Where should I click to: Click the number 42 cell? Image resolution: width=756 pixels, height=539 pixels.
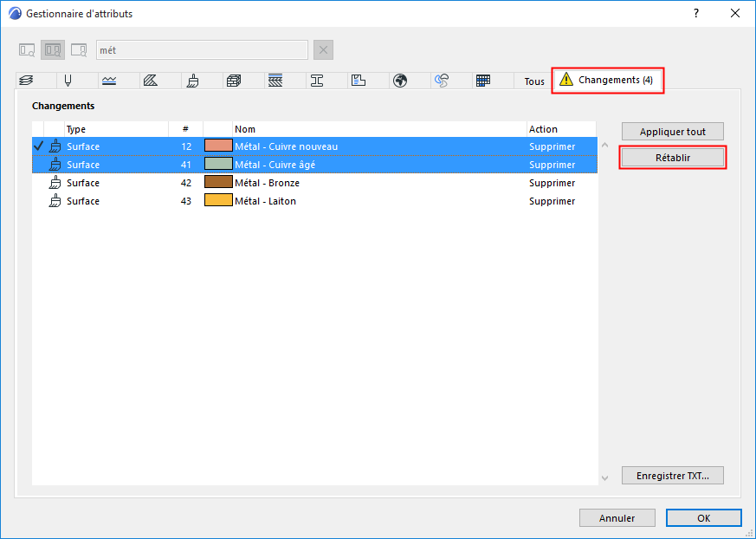(x=186, y=183)
